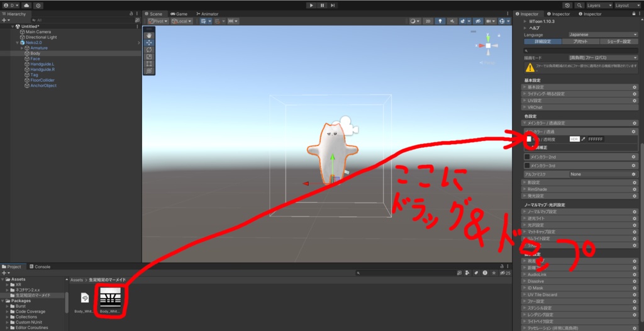
Task: Open the Version Control icon near cloud
Action: click(38, 5)
